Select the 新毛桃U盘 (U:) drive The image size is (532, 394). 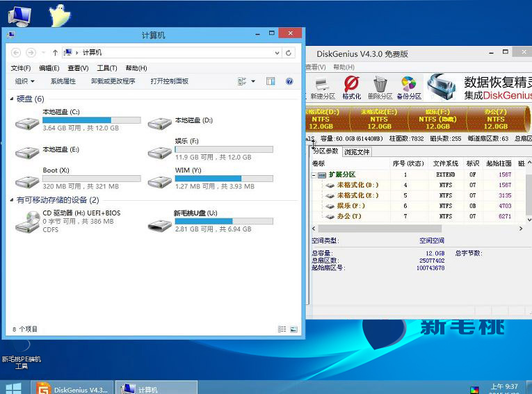(x=210, y=222)
